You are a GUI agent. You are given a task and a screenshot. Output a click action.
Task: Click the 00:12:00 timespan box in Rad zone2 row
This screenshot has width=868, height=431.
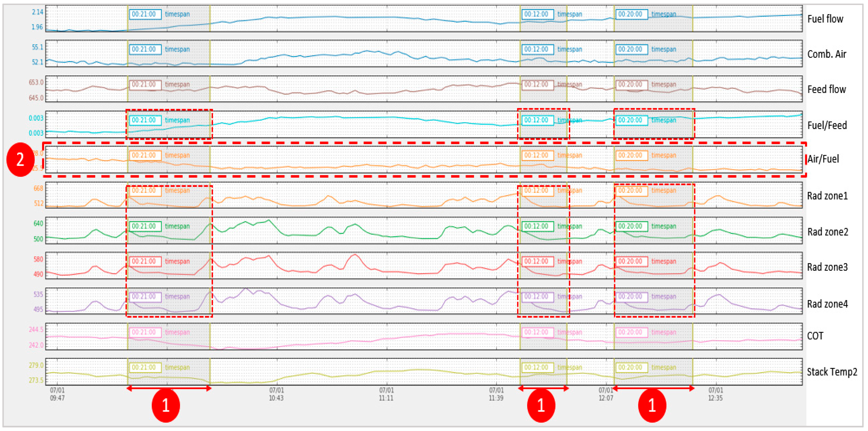[538, 226]
